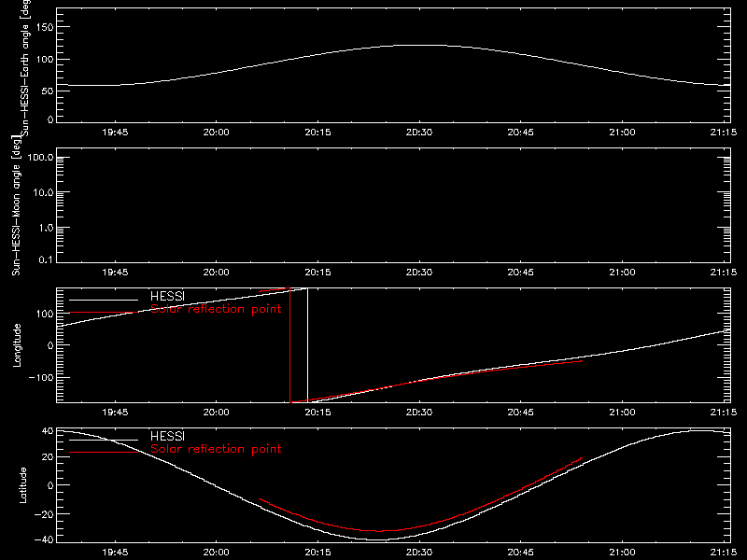Click the 100.0 tick on Moon angle axis
This screenshot has height=560, width=747.
point(40,157)
